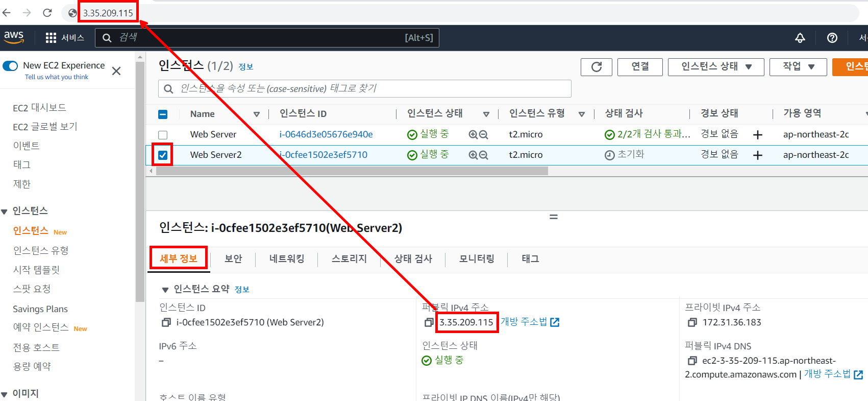Viewport: 868px width, 401px height.
Task: Open 스팟 요청 in sidebar
Action: 32,289
